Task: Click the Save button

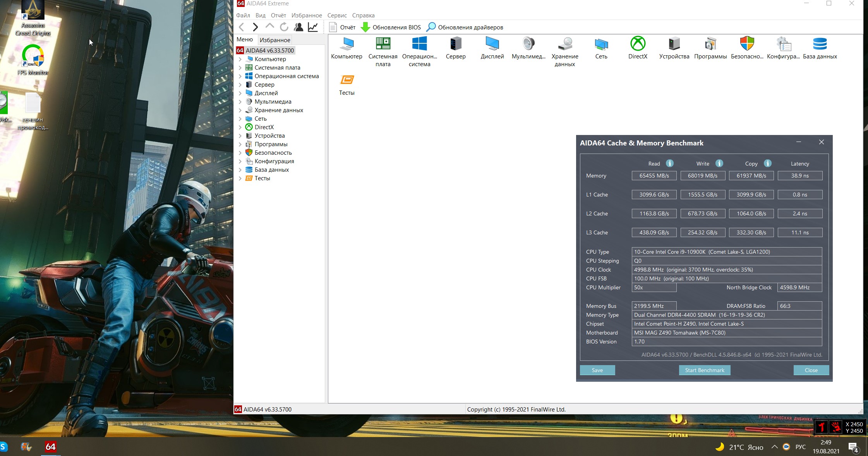Action: pyautogui.click(x=597, y=370)
